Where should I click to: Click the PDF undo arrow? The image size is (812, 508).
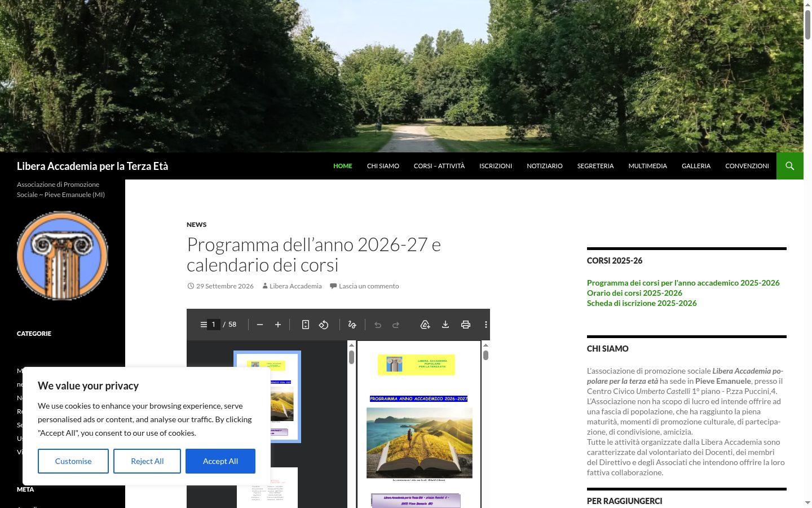(378, 325)
